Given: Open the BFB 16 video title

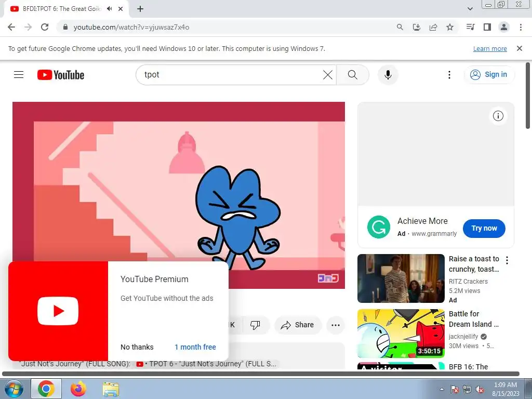Looking at the screenshot, I should 468,367.
